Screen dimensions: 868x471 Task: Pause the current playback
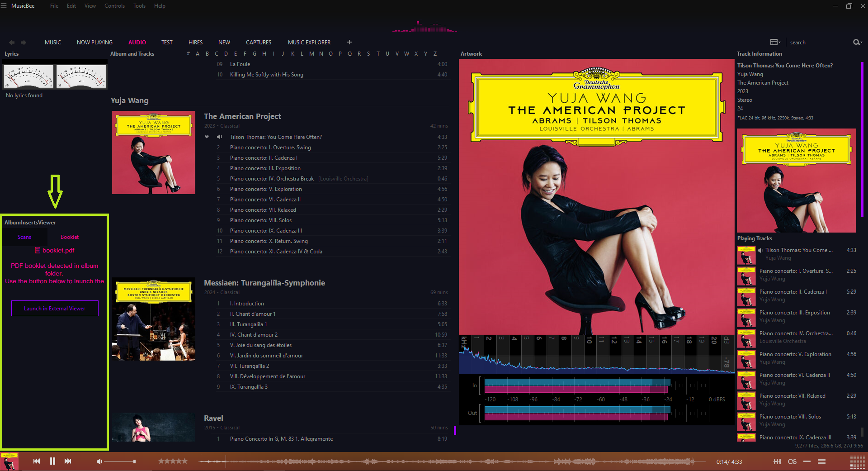click(x=52, y=461)
